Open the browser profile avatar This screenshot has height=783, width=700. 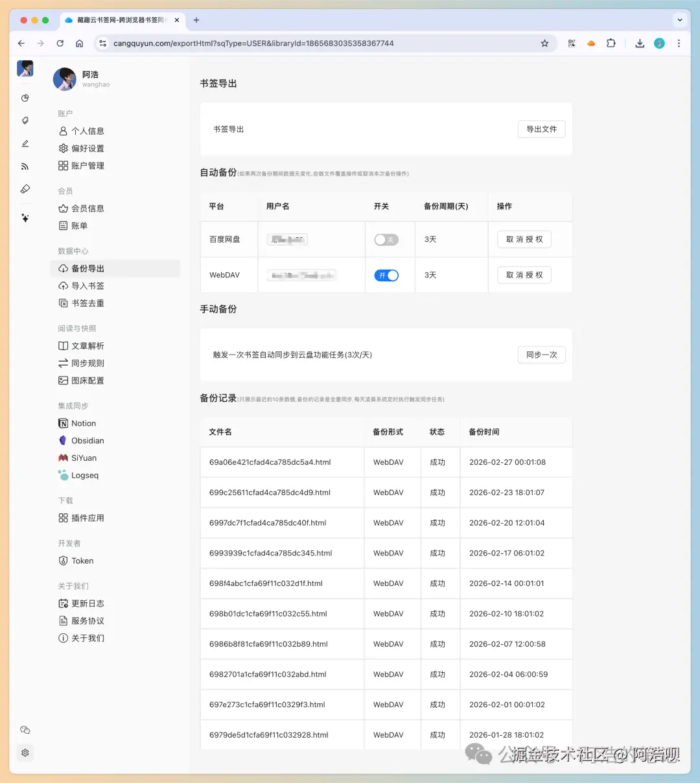tap(659, 43)
